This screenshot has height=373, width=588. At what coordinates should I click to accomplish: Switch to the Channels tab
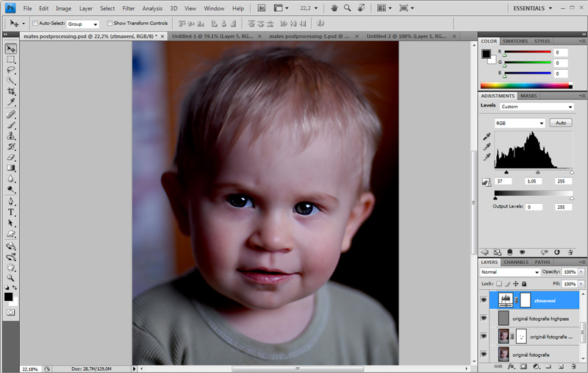pos(516,262)
